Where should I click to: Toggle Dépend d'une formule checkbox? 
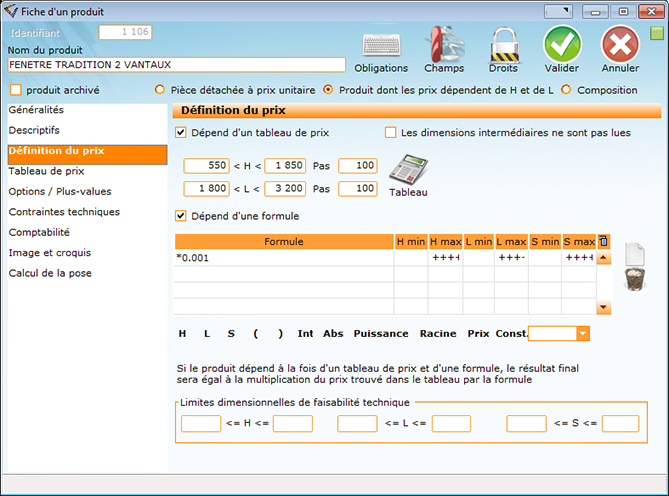click(180, 216)
